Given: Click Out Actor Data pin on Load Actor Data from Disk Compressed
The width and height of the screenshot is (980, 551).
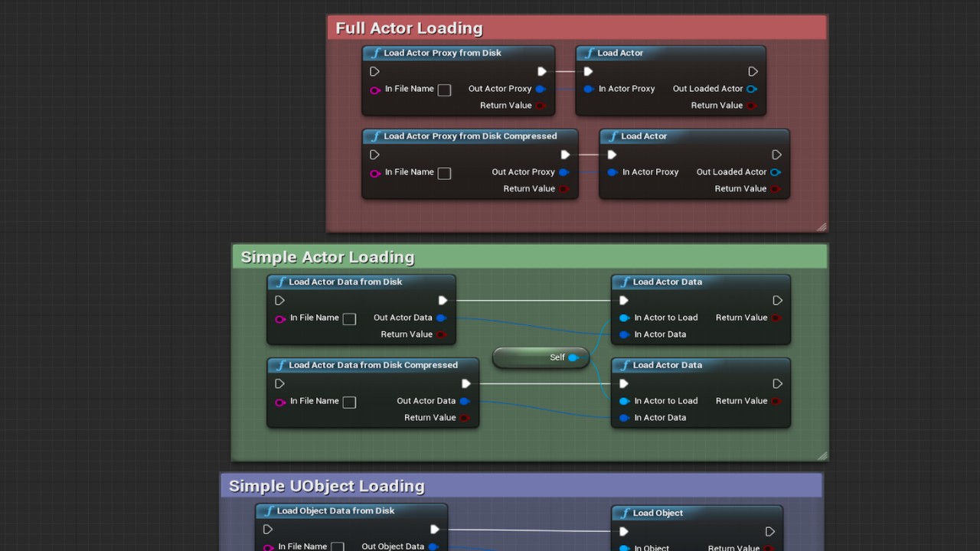Looking at the screenshot, I should pos(465,401).
